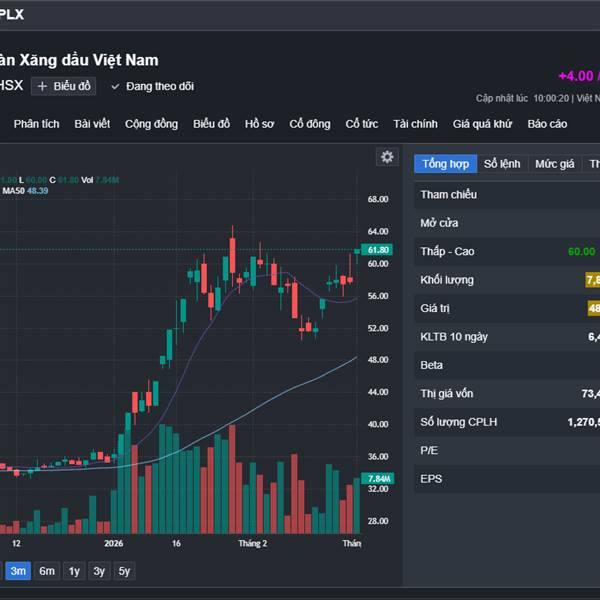Switch to the Sổ lệnh panel tab
Viewport: 600px width, 600px height.
click(x=502, y=164)
